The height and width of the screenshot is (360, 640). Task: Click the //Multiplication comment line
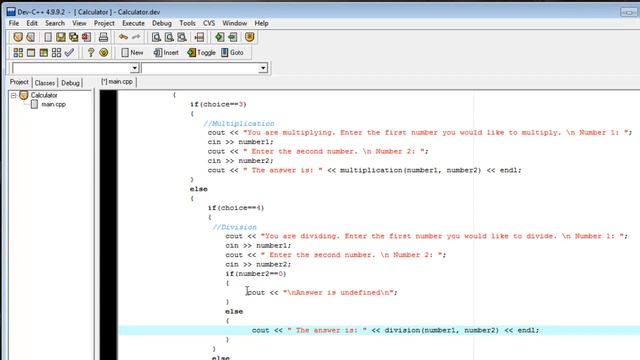[239, 123]
